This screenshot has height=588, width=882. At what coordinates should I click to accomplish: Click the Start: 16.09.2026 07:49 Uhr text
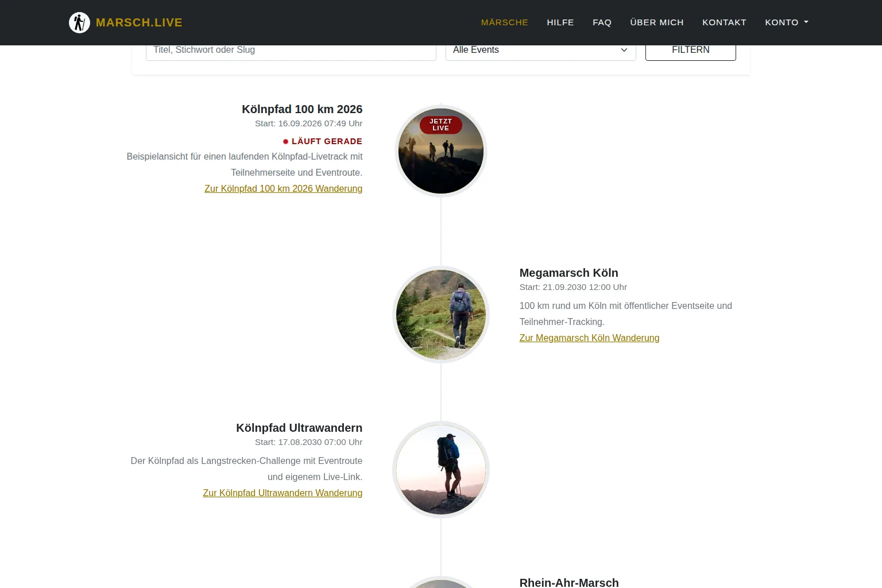pos(308,123)
